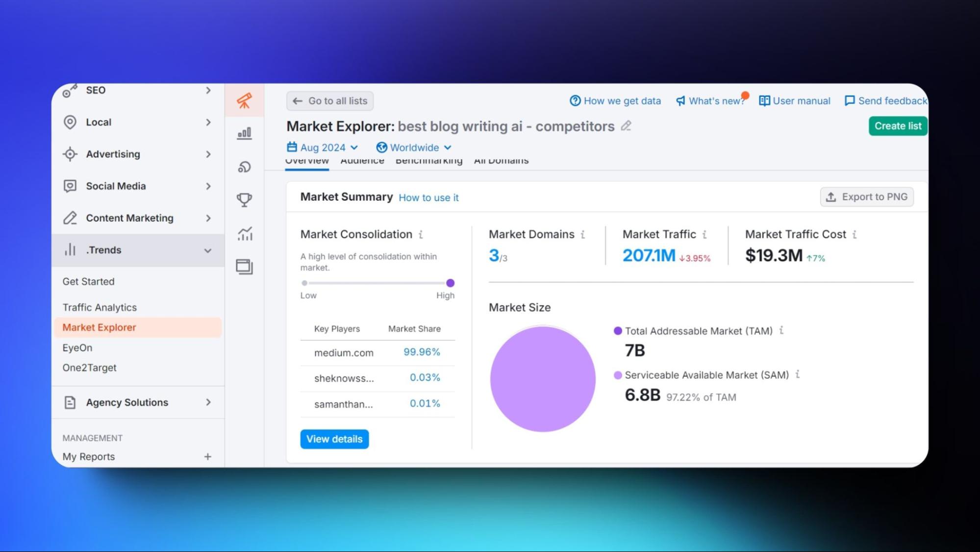Click the Advertising crosshair icon
The image size is (980, 552).
pyautogui.click(x=70, y=154)
